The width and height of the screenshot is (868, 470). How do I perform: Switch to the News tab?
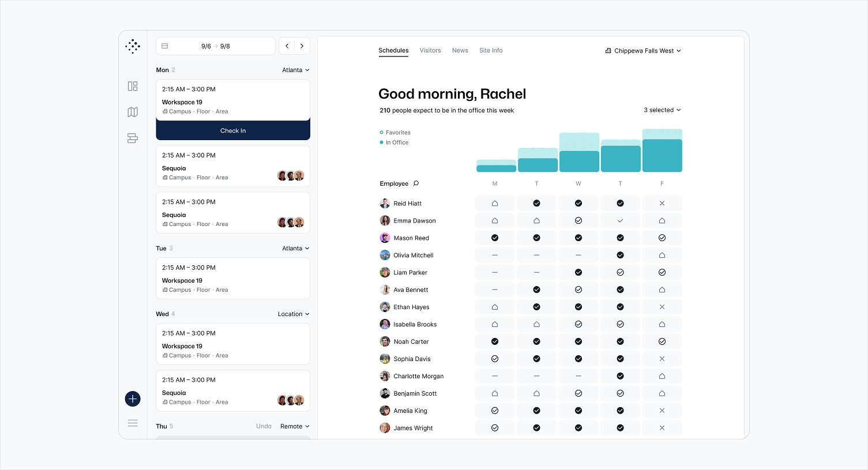click(x=460, y=51)
